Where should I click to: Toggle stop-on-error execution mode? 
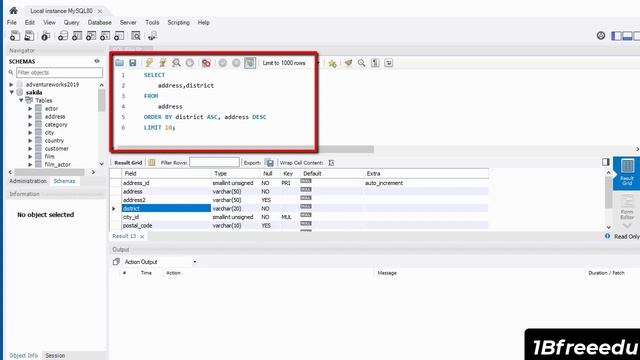click(x=206, y=63)
